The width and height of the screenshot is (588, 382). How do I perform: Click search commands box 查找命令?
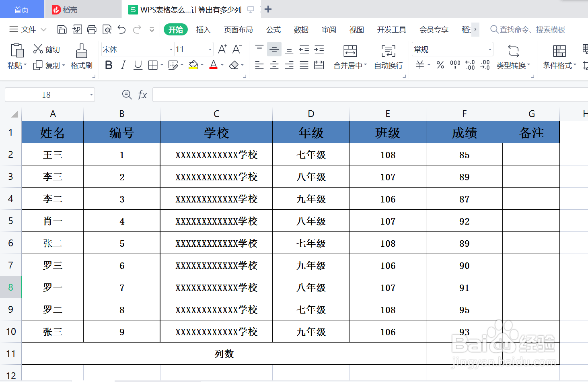tap(528, 29)
